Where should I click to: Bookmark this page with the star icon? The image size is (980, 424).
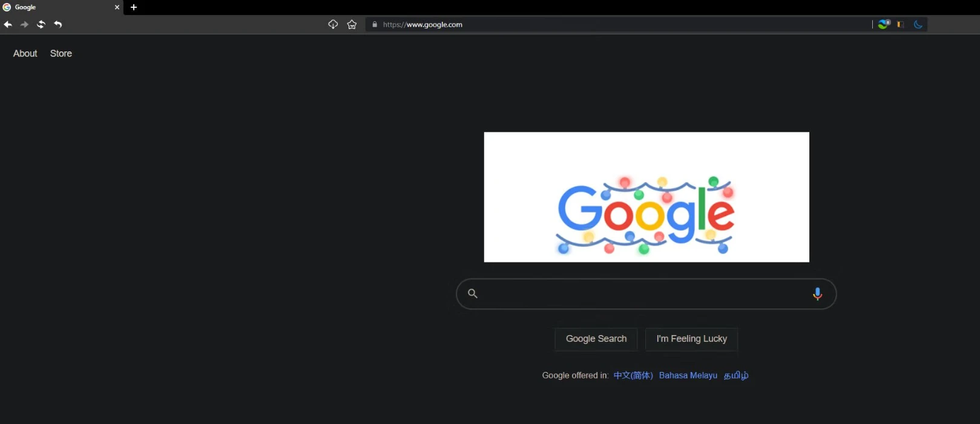[x=352, y=24]
